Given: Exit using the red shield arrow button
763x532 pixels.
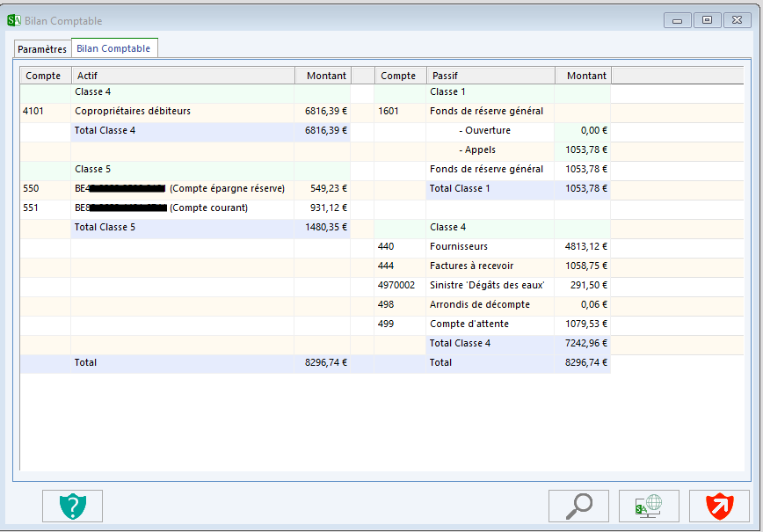Looking at the screenshot, I should (x=719, y=506).
